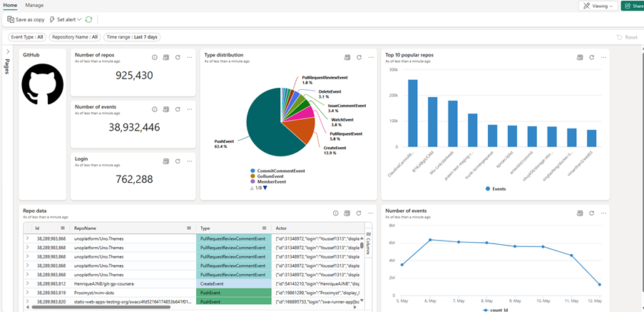Image resolution: width=644 pixels, height=312 pixels.
Task: Click the Share button
Action: pos(633,6)
